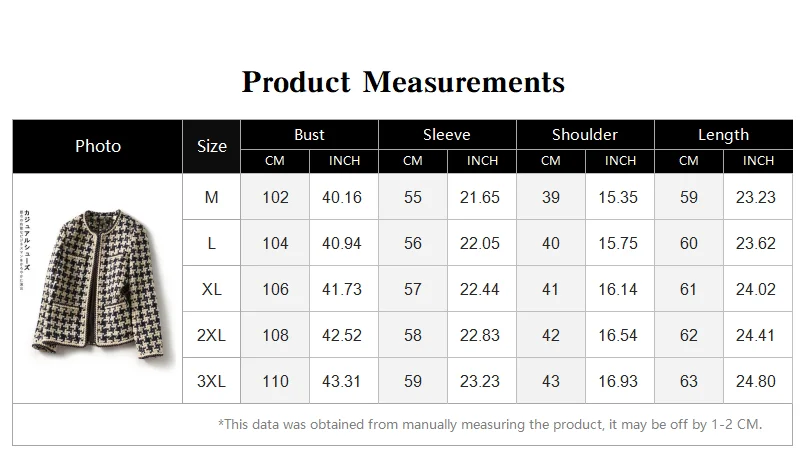806x476 pixels.
Task: Click the Sleeve column header
Action: click(x=447, y=135)
